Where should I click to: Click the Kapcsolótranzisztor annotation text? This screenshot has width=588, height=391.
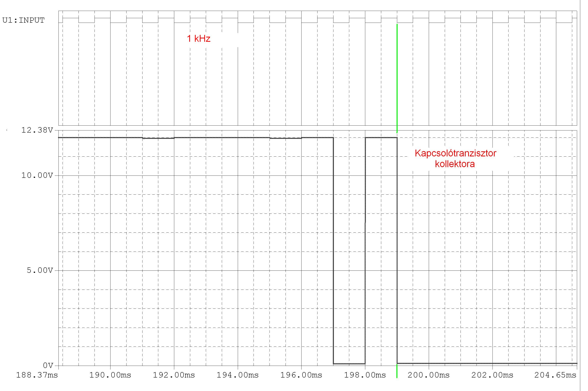pyautogui.click(x=455, y=153)
